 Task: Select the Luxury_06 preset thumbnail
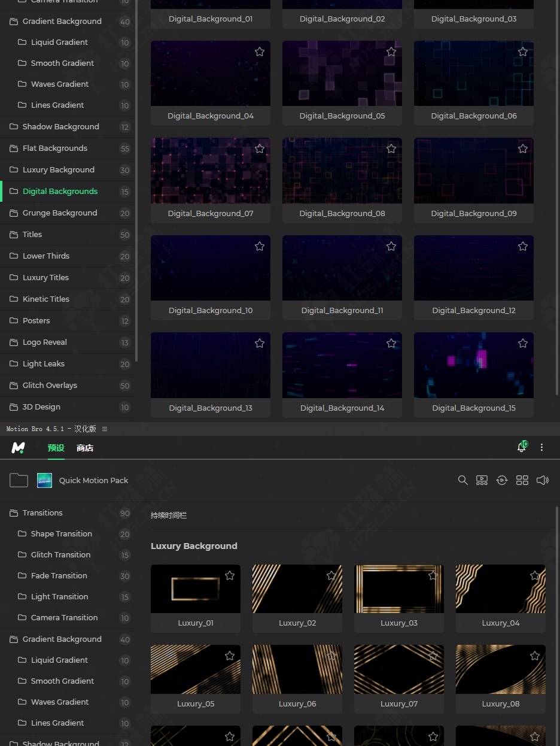297,669
